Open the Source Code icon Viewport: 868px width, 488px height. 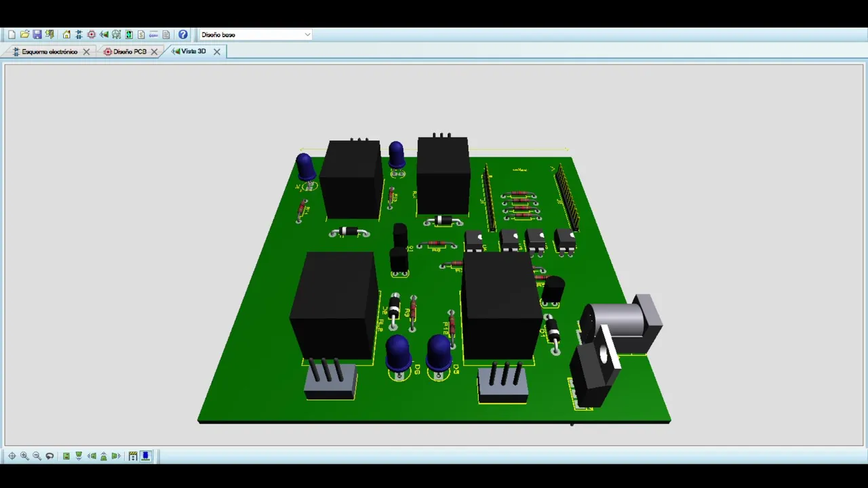tap(153, 35)
